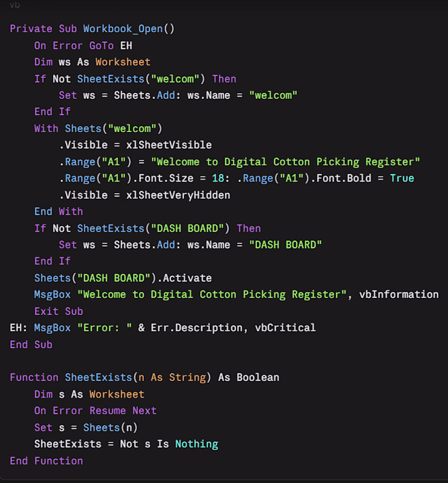Click the Nothing keyword

coord(196,444)
